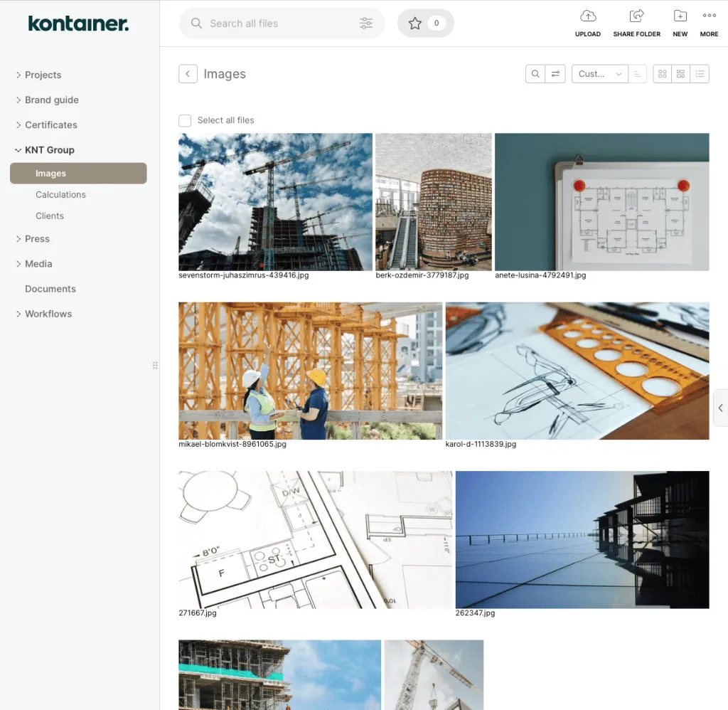The image size is (728, 710).
Task: Open the Clients subfolder
Action: tap(50, 216)
